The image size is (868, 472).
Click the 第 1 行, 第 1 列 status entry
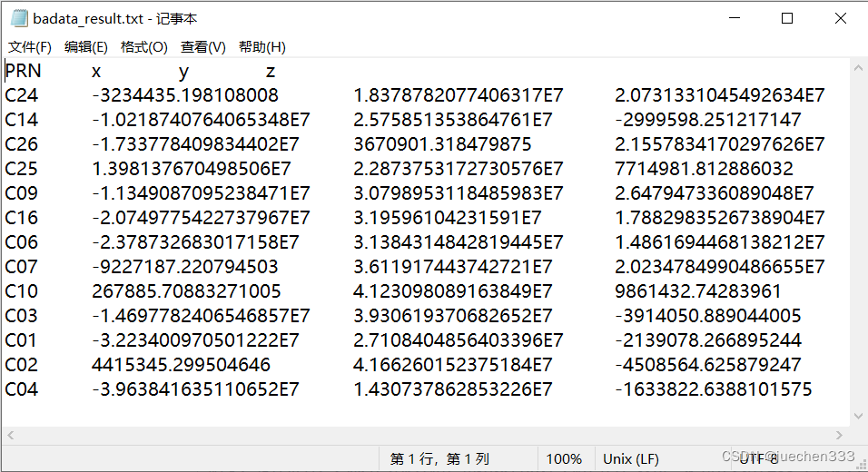(x=439, y=458)
